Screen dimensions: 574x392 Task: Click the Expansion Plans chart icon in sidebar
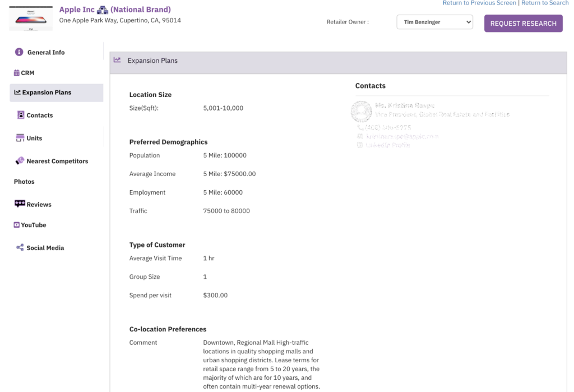(x=17, y=93)
